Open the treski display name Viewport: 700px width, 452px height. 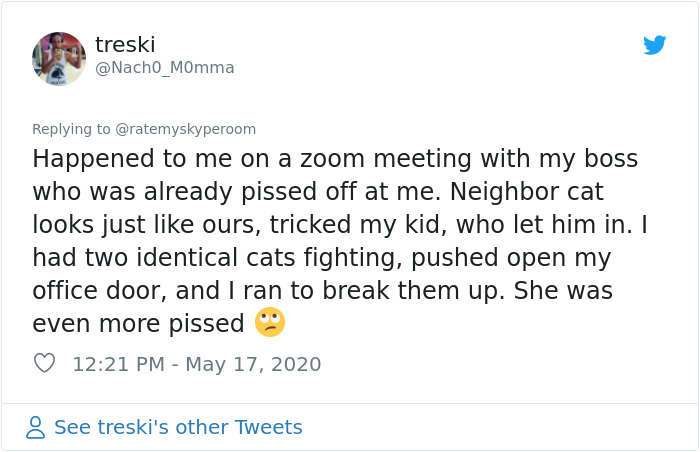pos(125,45)
